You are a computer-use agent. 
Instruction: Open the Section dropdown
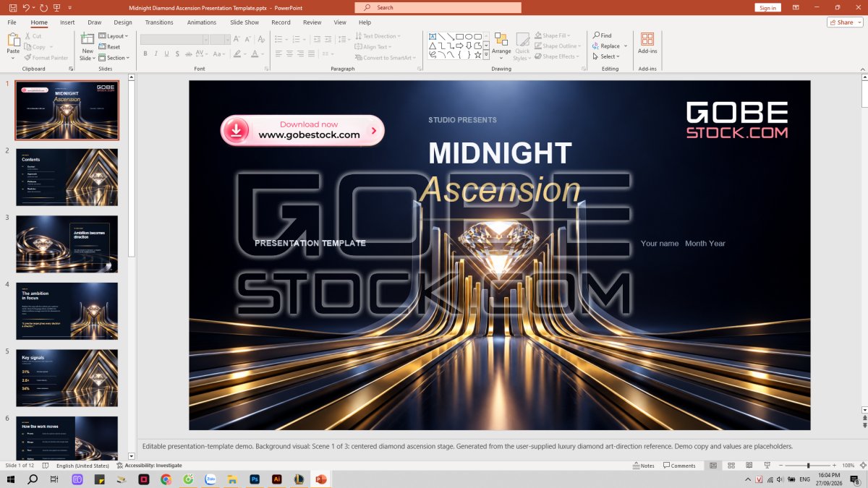[x=114, y=58]
